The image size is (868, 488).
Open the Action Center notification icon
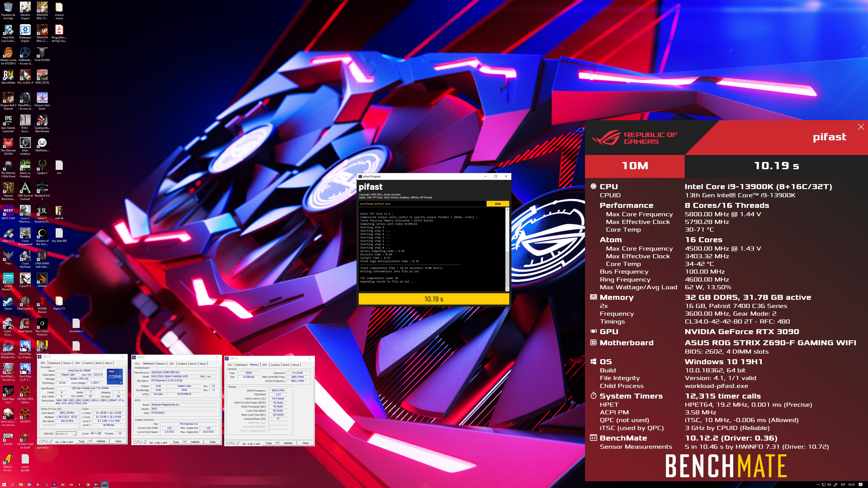point(861,485)
